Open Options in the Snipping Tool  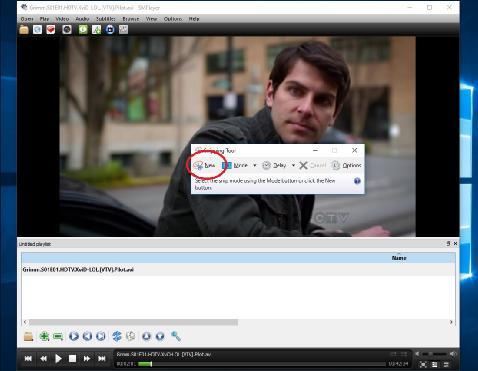347,165
